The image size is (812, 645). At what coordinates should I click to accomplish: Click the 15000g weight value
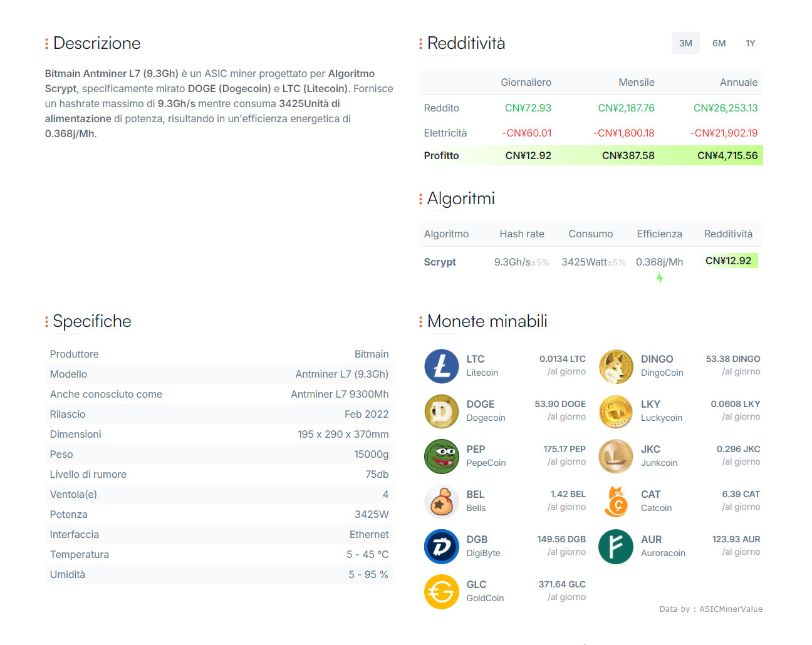(372, 454)
